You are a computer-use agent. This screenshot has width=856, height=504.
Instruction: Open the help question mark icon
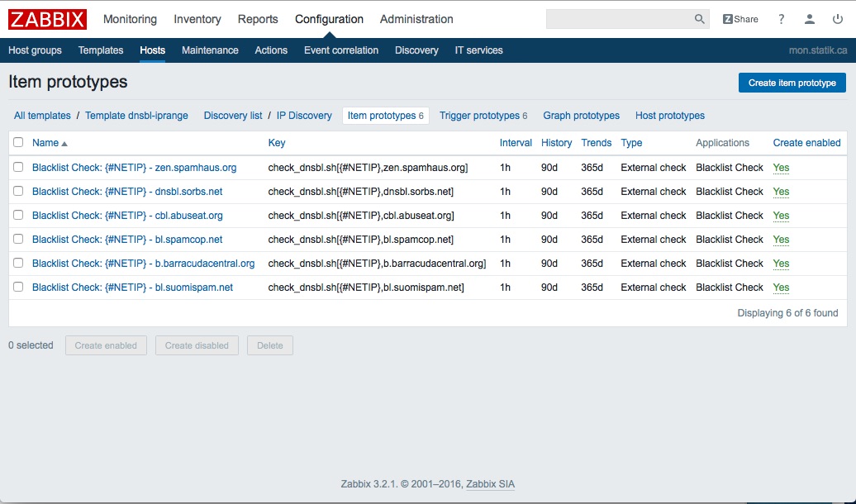781,19
